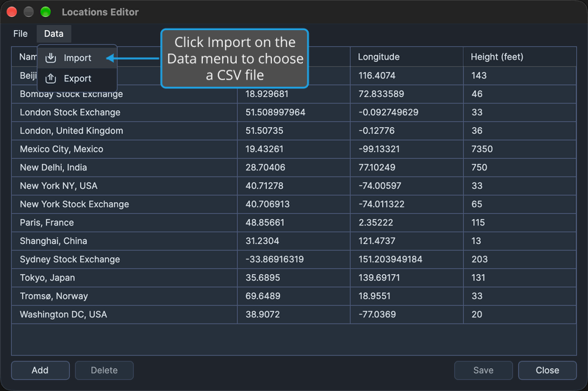The height and width of the screenshot is (391, 588).
Task: Click height value 46
Action: pyautogui.click(x=477, y=94)
